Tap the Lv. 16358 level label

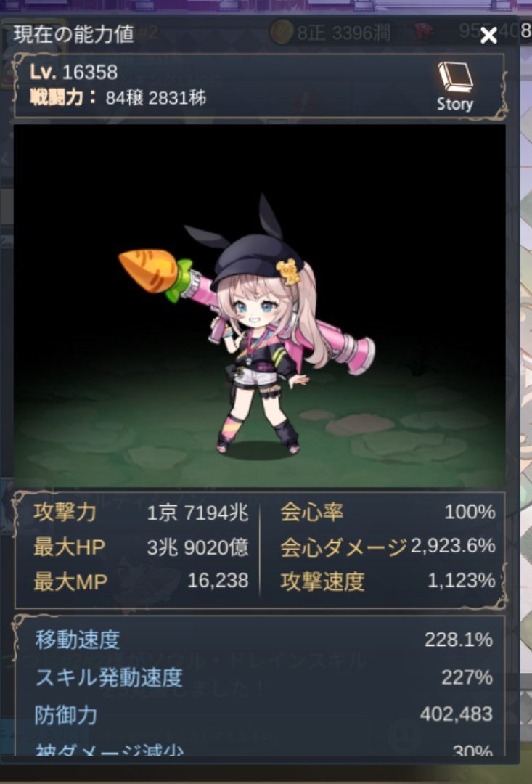(x=74, y=73)
